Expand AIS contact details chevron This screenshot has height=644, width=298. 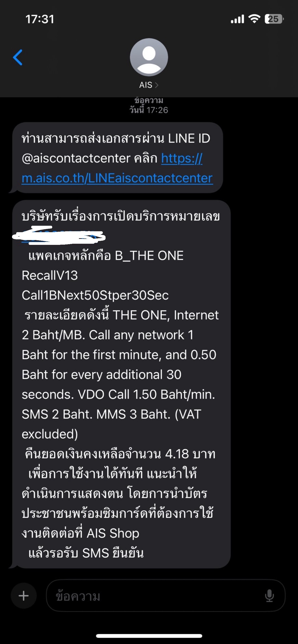point(157,85)
